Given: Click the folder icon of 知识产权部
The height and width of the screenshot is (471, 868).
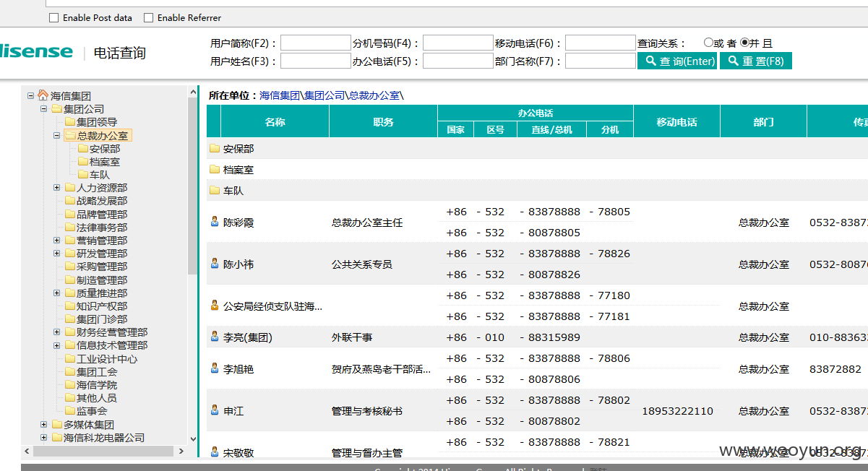Looking at the screenshot, I should coord(70,306).
